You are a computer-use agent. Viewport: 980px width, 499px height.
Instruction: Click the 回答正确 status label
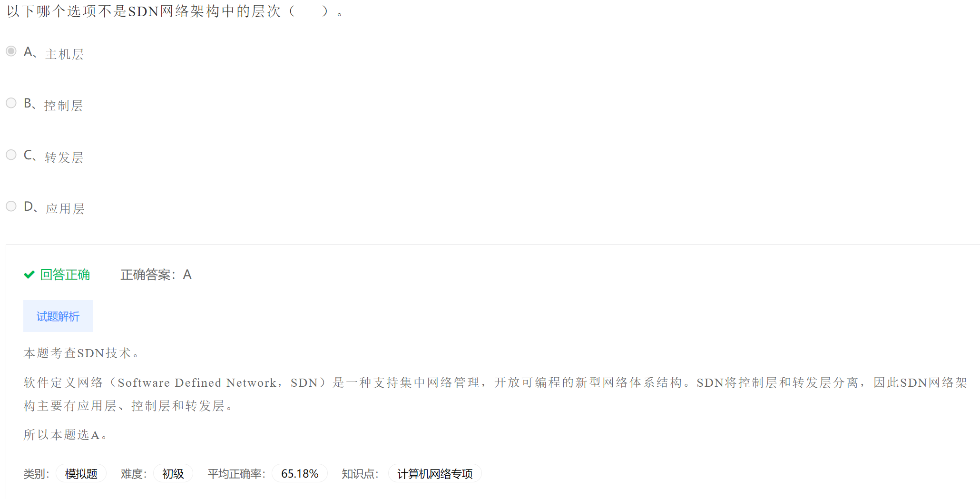65,274
